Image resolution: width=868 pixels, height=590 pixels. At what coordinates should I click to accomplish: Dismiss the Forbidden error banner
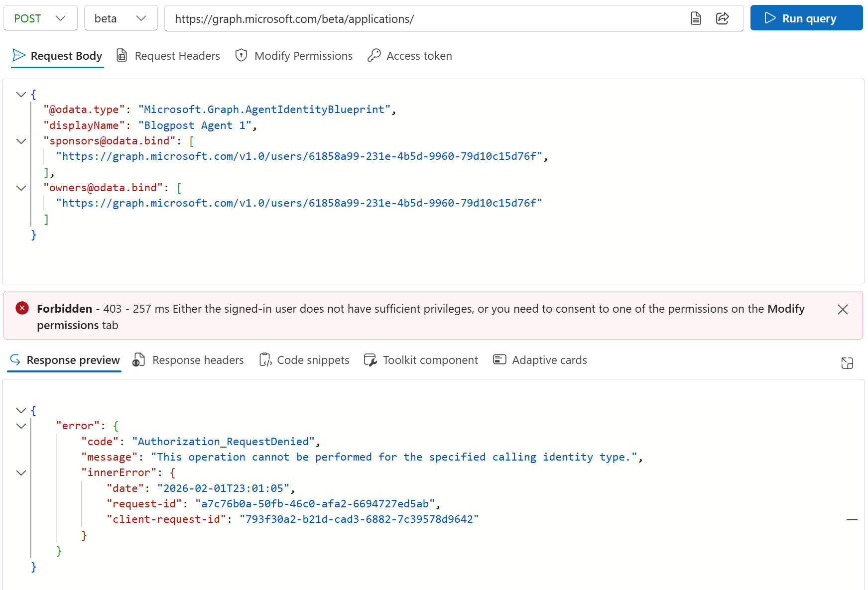(x=843, y=310)
